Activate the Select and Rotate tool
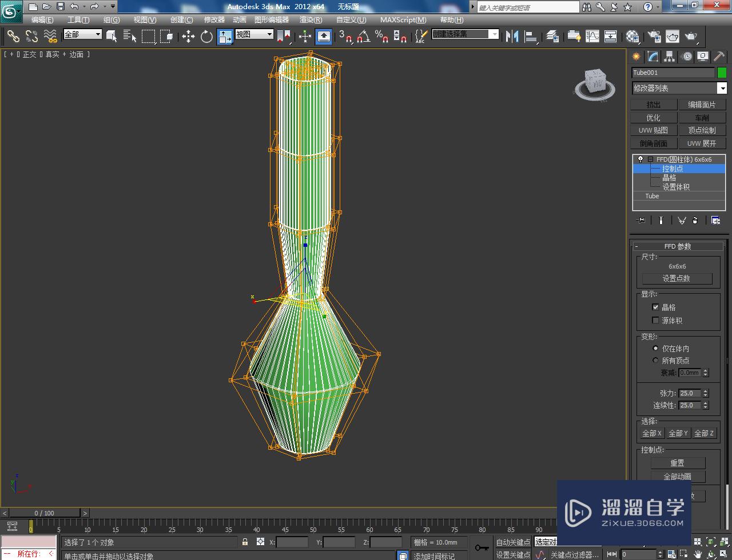This screenshot has height=560, width=732. click(206, 37)
